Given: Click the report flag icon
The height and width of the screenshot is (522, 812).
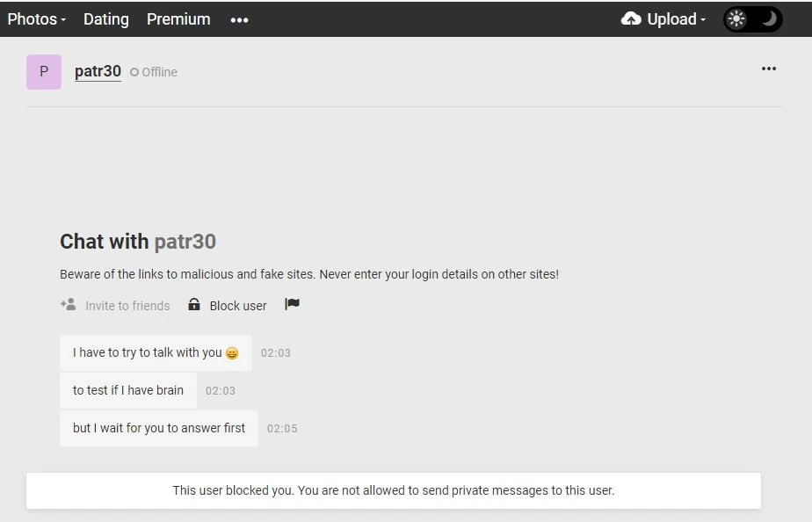Looking at the screenshot, I should [x=293, y=305].
